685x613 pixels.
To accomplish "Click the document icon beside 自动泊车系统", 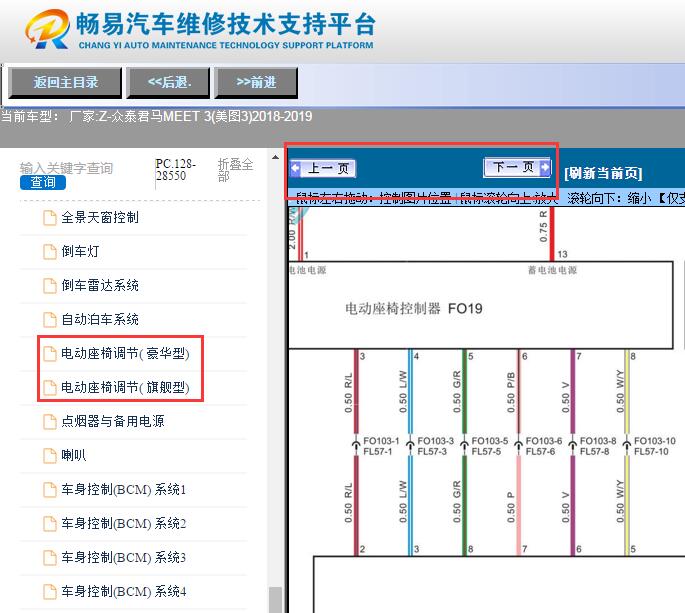I will pyautogui.click(x=50, y=320).
